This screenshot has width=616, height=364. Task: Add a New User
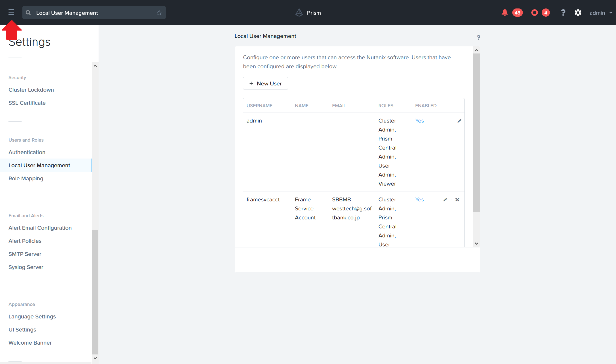click(265, 83)
